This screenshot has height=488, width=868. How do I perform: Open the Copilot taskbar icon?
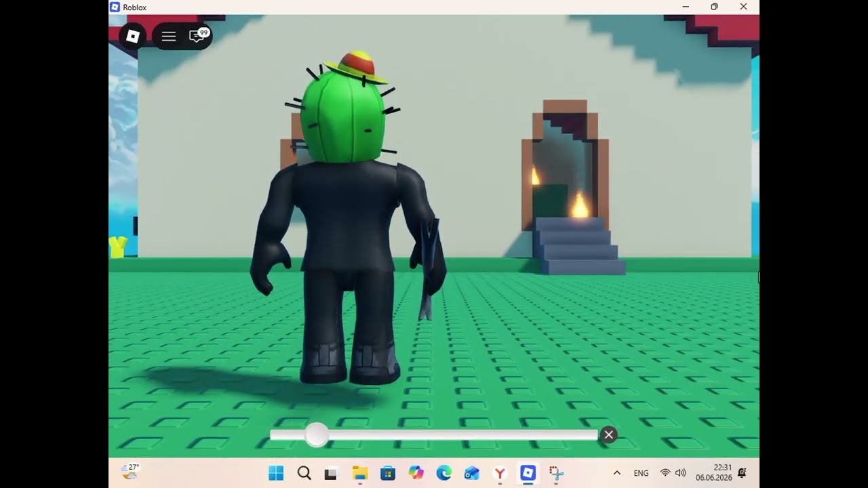[x=416, y=473]
